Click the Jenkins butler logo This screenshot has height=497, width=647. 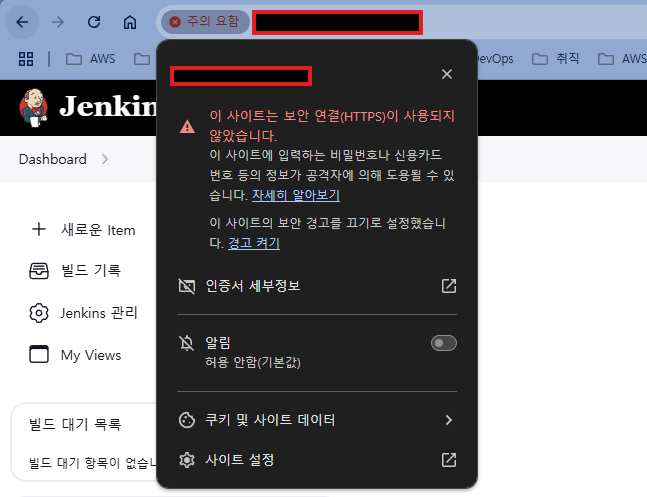(x=34, y=108)
